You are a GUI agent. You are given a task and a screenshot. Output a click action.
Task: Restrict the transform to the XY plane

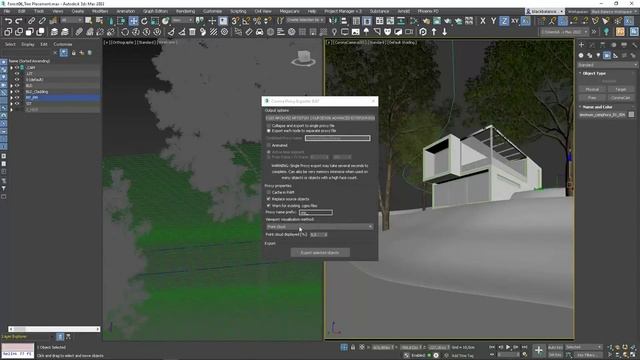tap(515, 20)
